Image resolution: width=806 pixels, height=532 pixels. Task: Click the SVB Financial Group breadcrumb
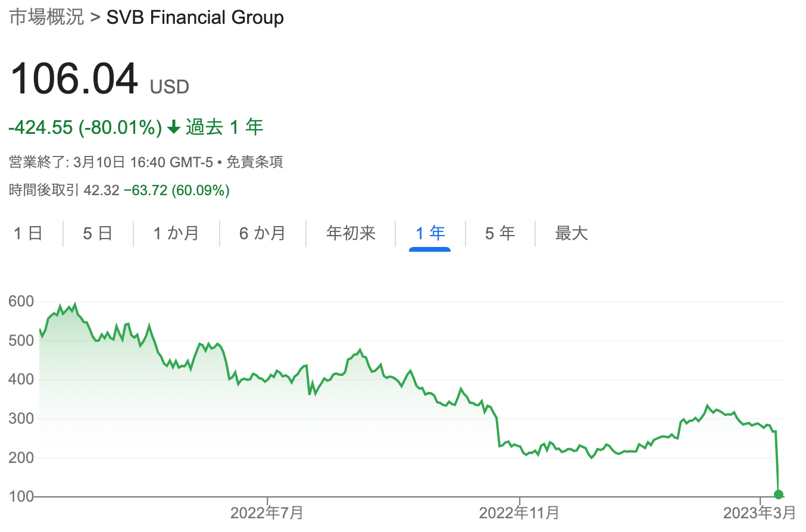pyautogui.click(x=195, y=17)
